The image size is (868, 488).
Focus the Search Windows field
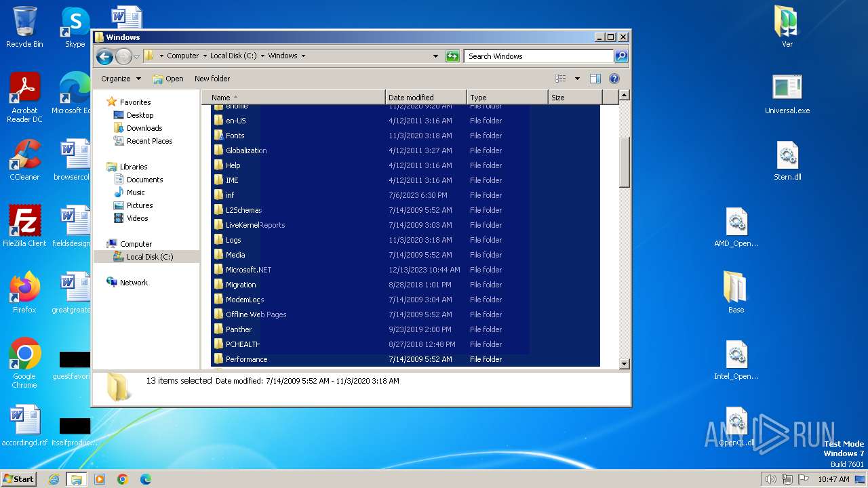(x=539, y=56)
